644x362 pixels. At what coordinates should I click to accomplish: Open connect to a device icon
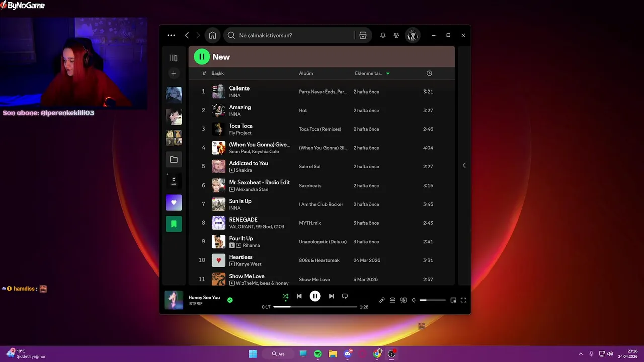click(404, 300)
